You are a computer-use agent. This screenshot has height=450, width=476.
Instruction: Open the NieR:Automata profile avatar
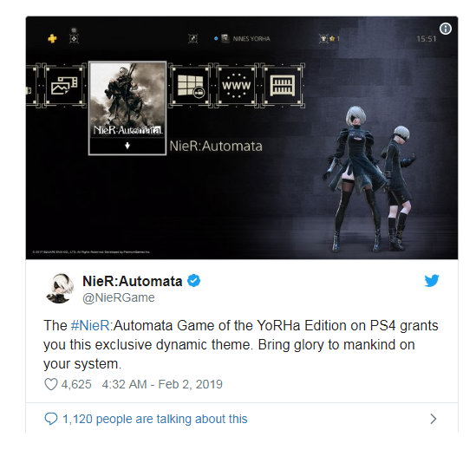tap(60, 289)
